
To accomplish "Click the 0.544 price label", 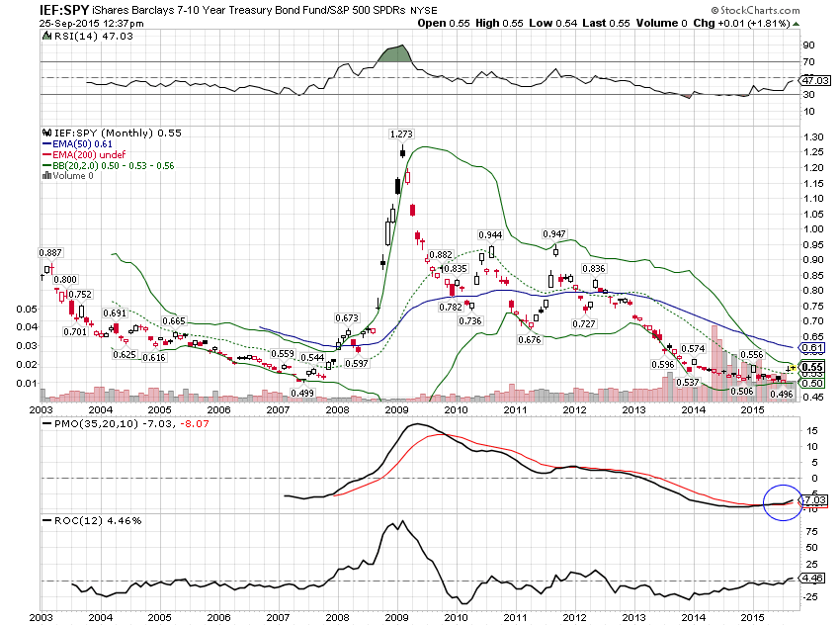I will pyautogui.click(x=312, y=357).
